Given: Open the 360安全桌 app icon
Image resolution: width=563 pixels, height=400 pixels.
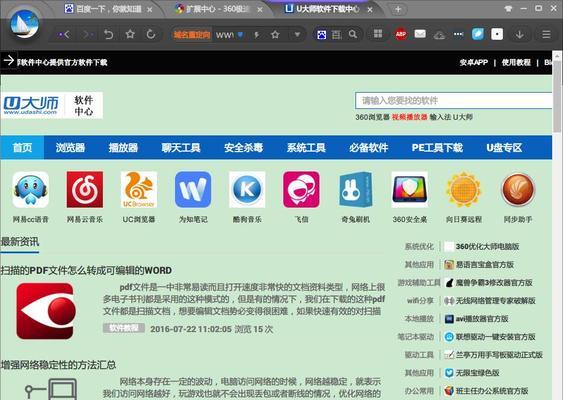Looking at the screenshot, I should 409,190.
